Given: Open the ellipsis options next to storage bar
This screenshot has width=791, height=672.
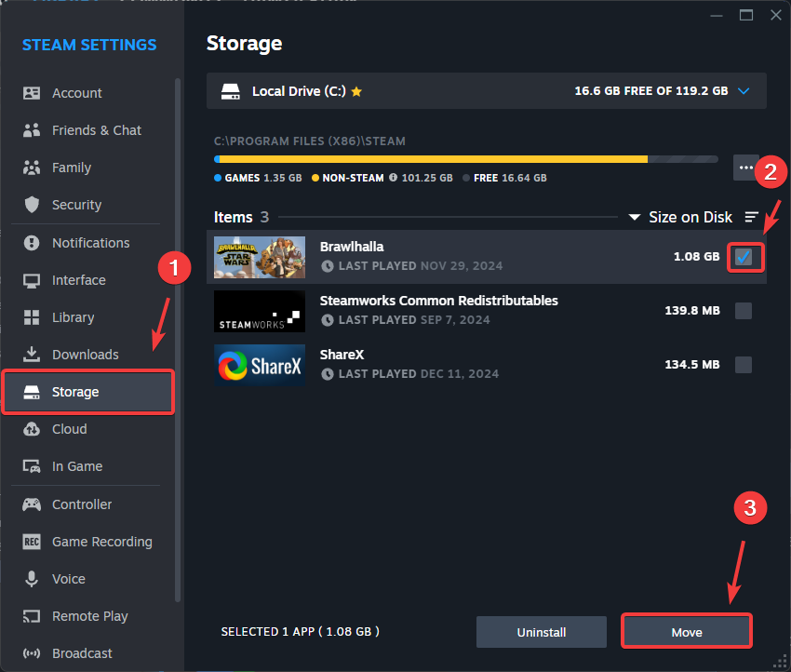Looking at the screenshot, I should (745, 168).
